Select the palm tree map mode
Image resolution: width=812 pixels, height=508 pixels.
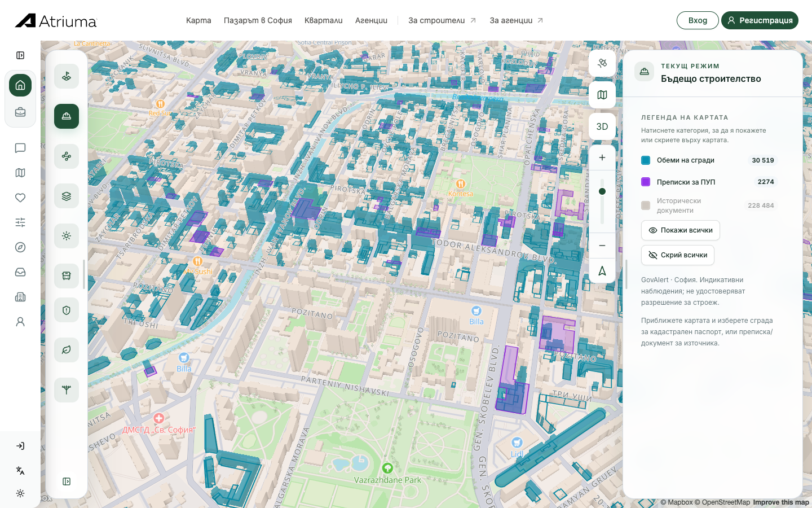67,390
